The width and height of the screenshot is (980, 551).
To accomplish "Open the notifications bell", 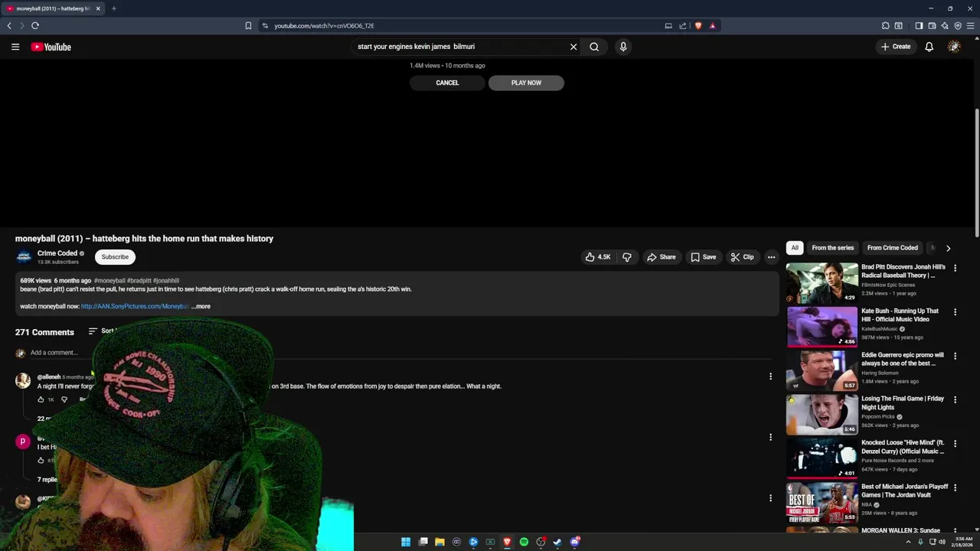I will coord(929,47).
